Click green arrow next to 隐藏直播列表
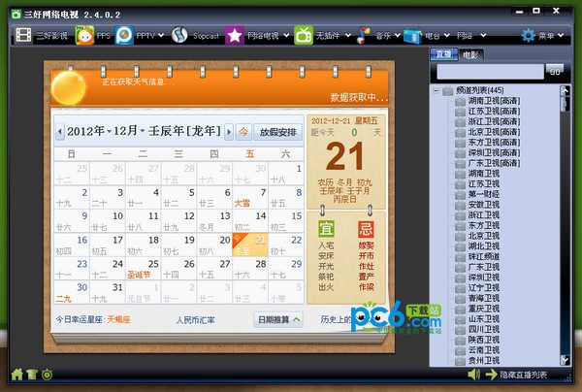Viewport: 582px width, 392px height. (x=491, y=375)
